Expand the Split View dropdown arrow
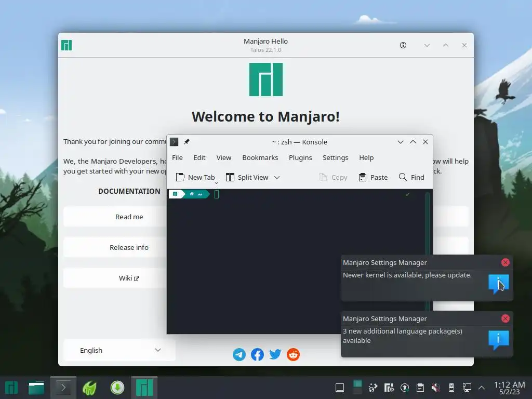The image size is (532, 399). coord(277,178)
